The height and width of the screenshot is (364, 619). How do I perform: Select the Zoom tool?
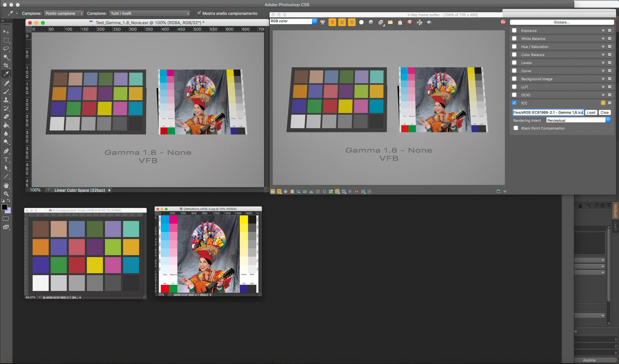[x=6, y=194]
